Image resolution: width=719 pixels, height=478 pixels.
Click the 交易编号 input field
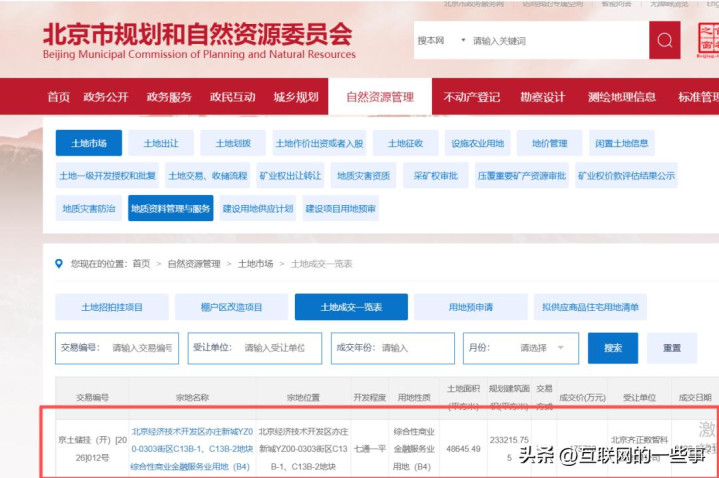141,348
